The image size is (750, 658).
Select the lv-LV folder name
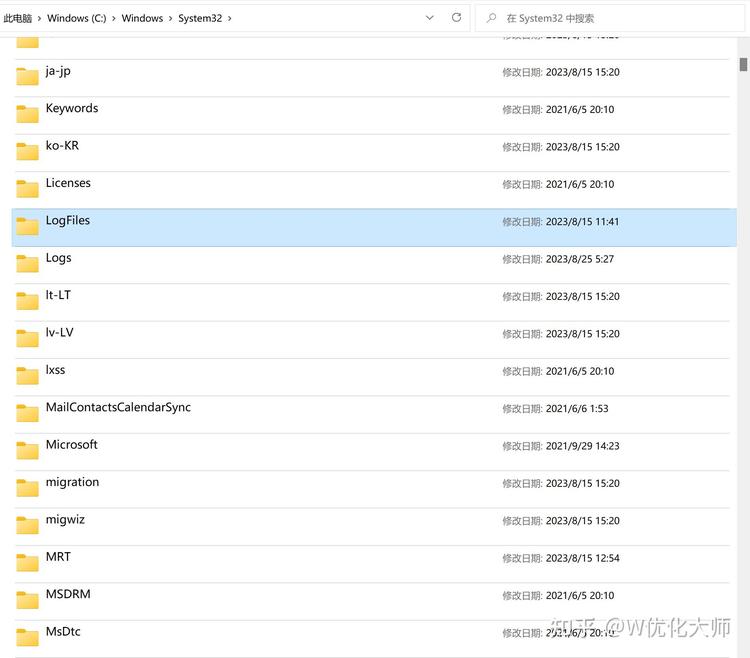(59, 332)
